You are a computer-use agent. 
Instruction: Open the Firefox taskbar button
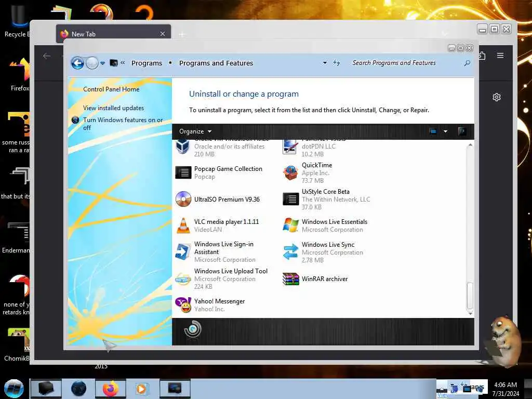(110, 389)
